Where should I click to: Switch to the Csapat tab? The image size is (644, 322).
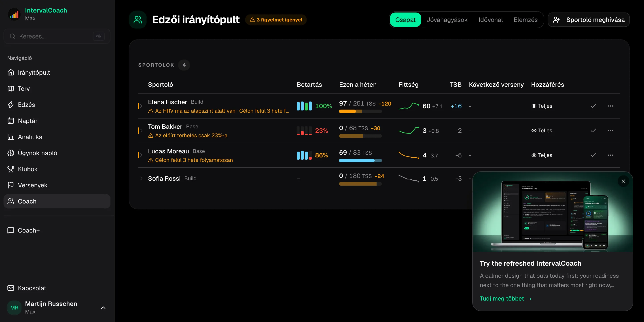(405, 20)
